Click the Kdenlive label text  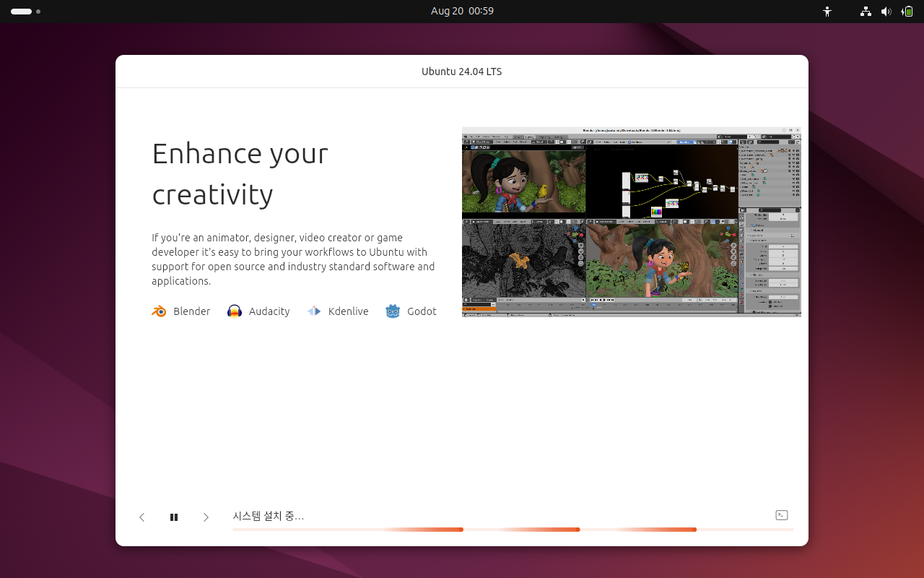point(348,311)
